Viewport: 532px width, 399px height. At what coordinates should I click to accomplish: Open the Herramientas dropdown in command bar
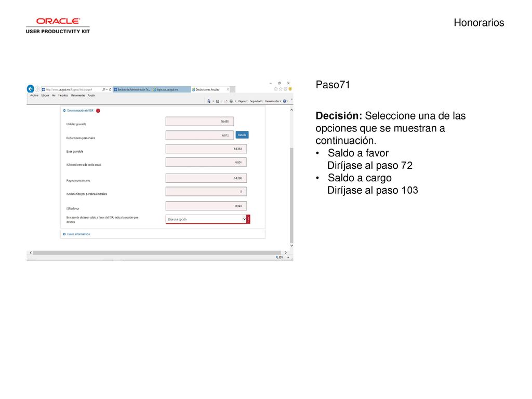tap(273, 101)
